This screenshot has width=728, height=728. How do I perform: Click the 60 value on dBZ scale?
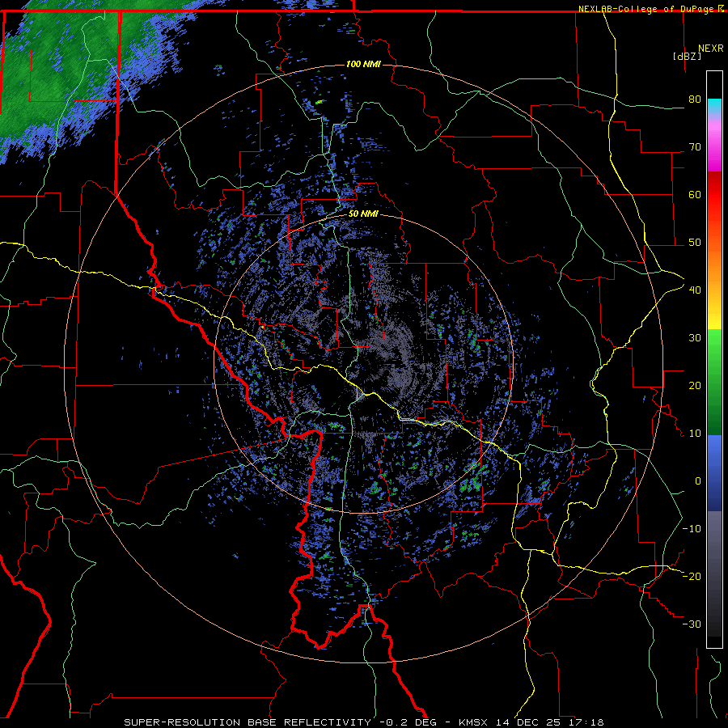click(695, 194)
